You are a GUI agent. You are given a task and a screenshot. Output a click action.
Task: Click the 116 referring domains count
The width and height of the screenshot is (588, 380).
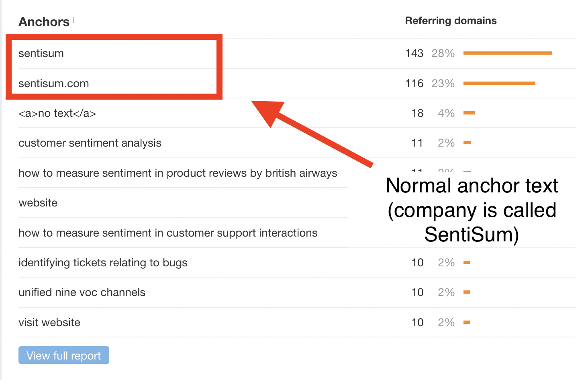(414, 84)
